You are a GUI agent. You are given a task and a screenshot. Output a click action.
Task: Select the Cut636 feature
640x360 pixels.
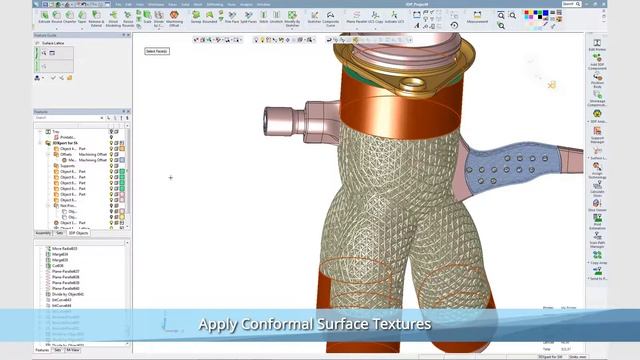58,266
